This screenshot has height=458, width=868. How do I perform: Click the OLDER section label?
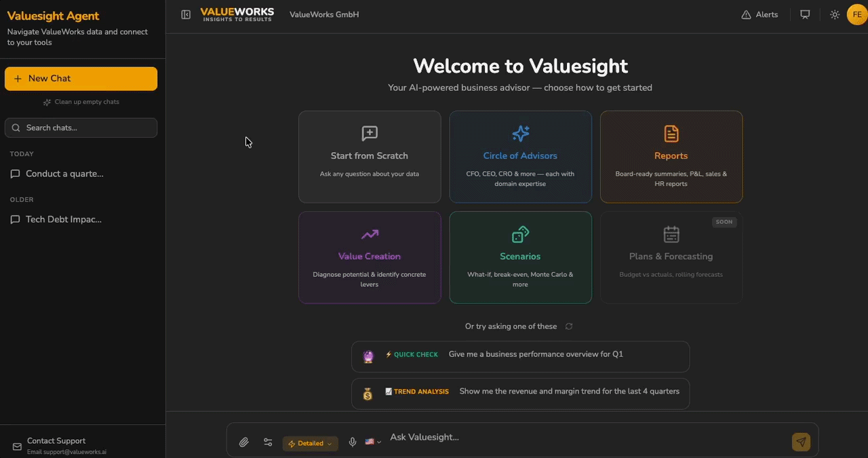(22, 199)
